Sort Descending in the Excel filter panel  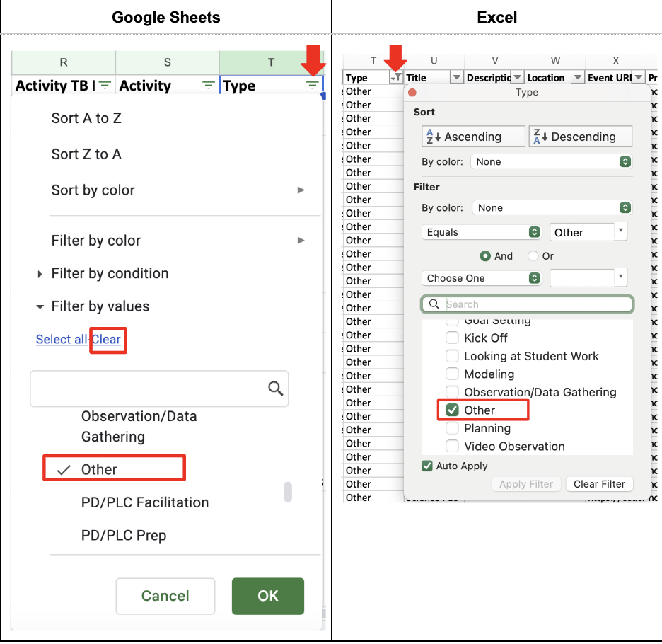[x=581, y=137]
